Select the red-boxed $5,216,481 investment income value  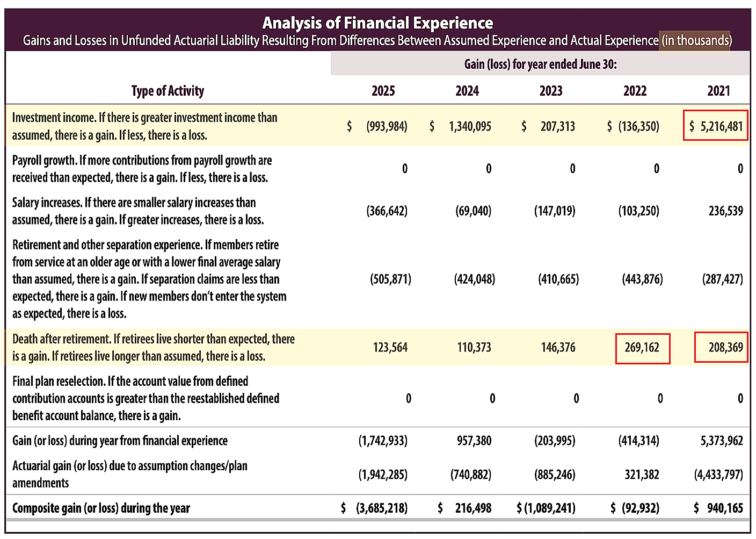tap(716, 126)
